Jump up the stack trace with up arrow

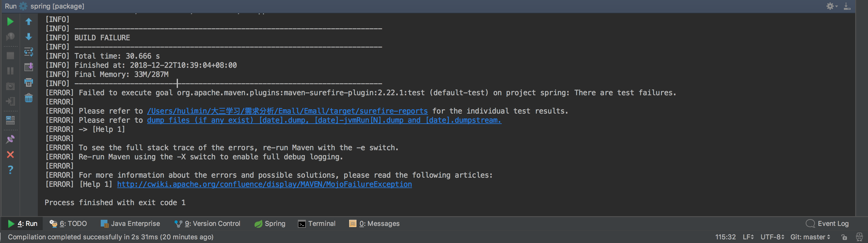pyautogui.click(x=29, y=22)
